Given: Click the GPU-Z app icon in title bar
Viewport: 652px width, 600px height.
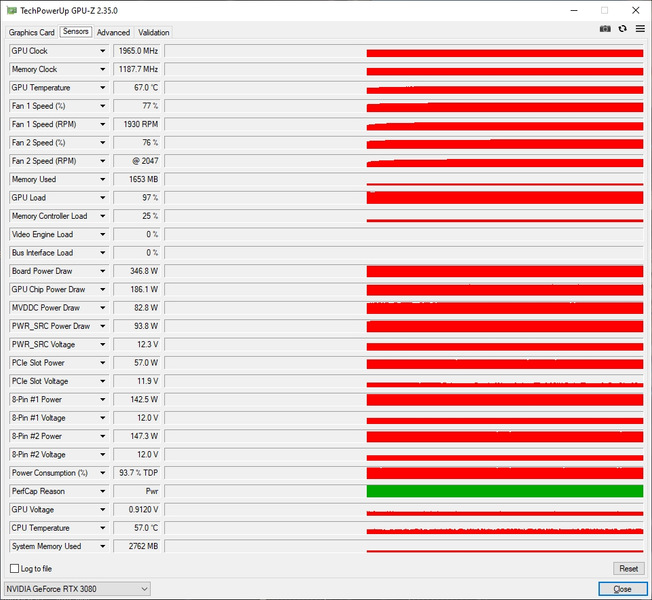Looking at the screenshot, I should click(x=12, y=10).
